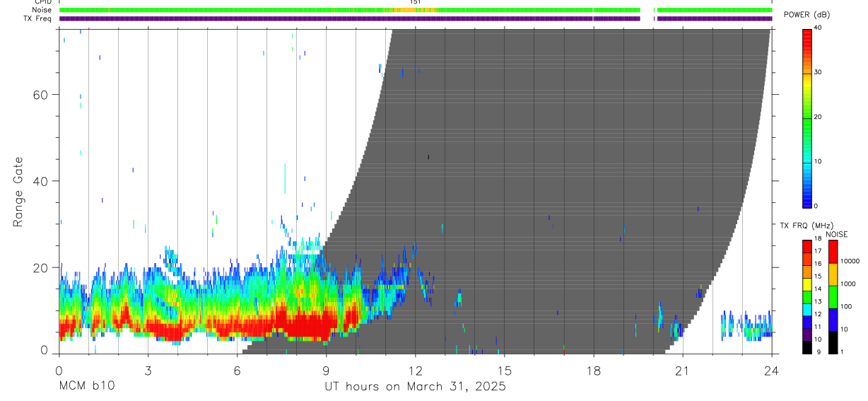Click the 12 UT hour axis label
This screenshot has width=868, height=401.
[x=416, y=371]
